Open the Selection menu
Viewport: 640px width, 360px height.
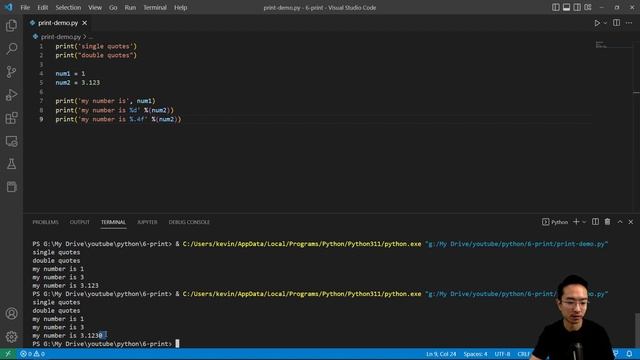tap(68, 7)
